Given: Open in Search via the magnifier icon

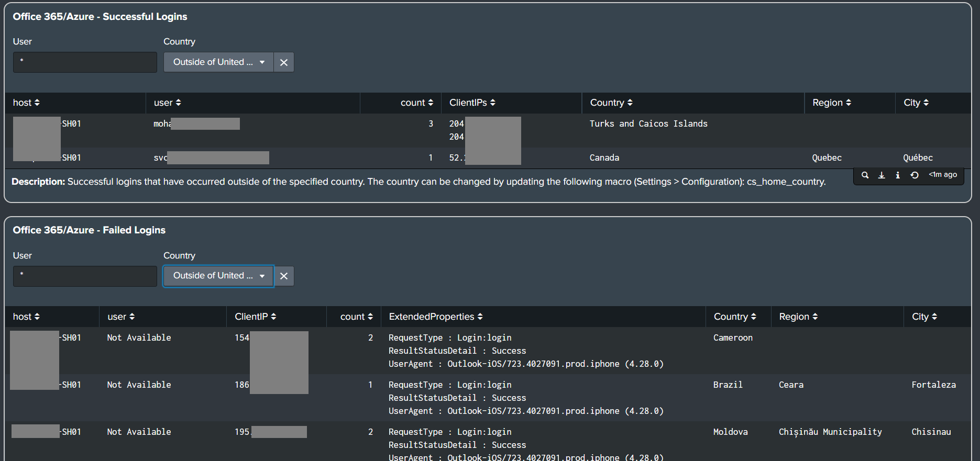Looking at the screenshot, I should (x=865, y=175).
